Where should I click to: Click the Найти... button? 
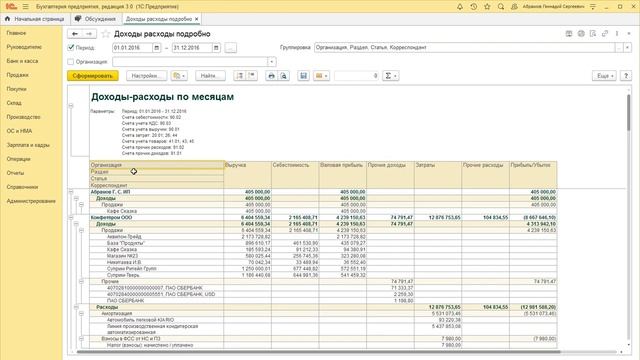[x=210, y=76]
